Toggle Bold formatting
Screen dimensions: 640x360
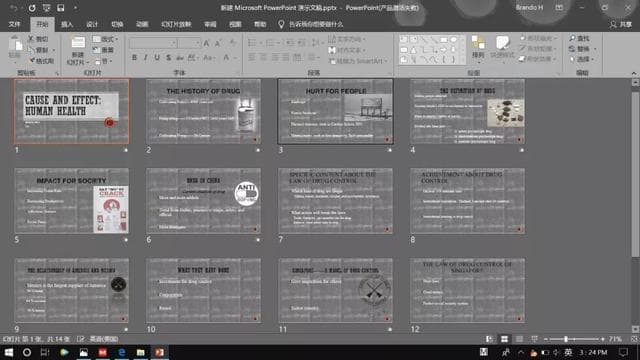click(134, 58)
